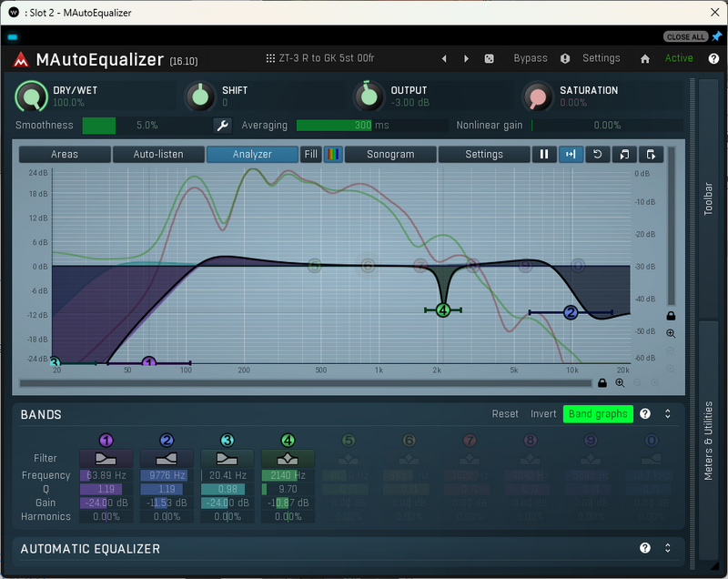Click the Output knob
The width and height of the screenshot is (728, 579).
[369, 96]
